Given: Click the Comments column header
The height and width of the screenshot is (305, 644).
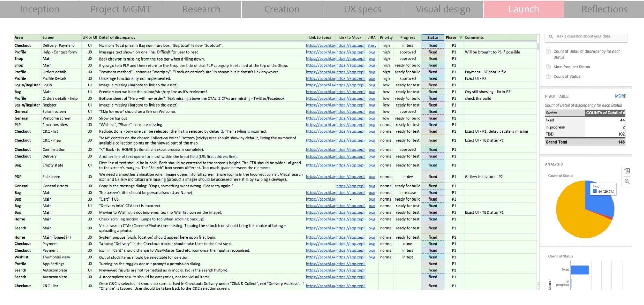Looking at the screenshot, I should tap(500, 38).
